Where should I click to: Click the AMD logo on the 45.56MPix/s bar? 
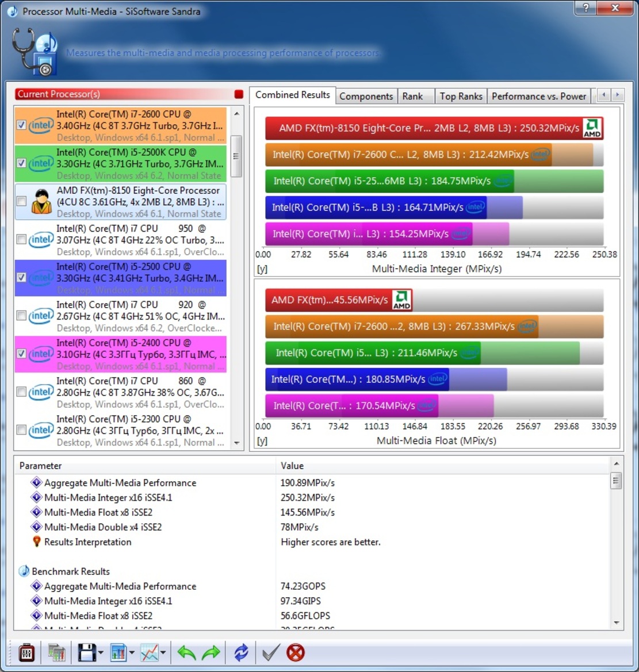(402, 300)
